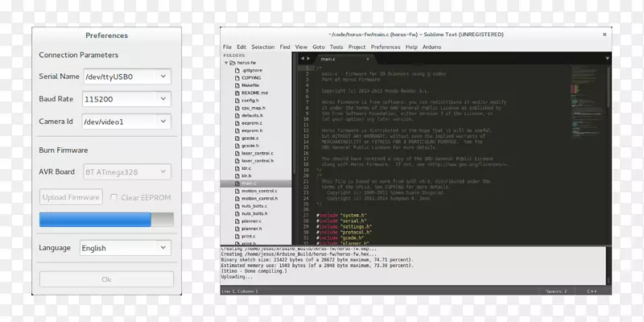Image resolution: width=644 pixels, height=322 pixels.
Task: Open the Preferences menu in Sublime Text
Action: pyautogui.click(x=386, y=47)
